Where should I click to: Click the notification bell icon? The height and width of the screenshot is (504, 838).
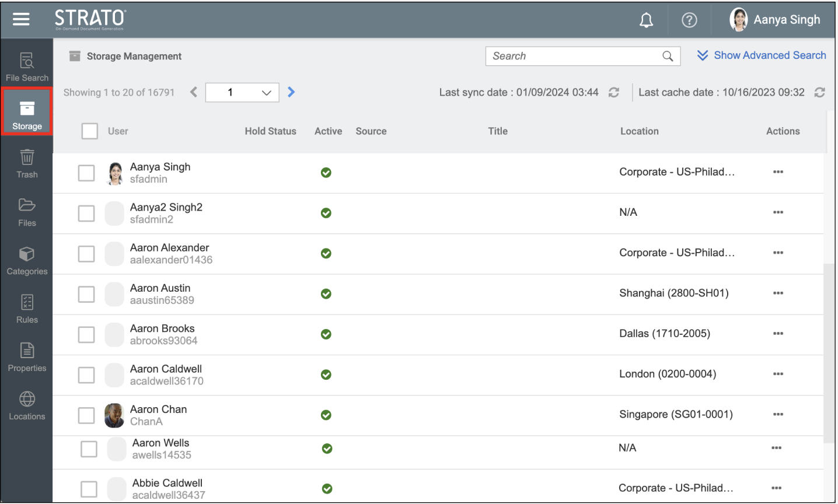[646, 20]
